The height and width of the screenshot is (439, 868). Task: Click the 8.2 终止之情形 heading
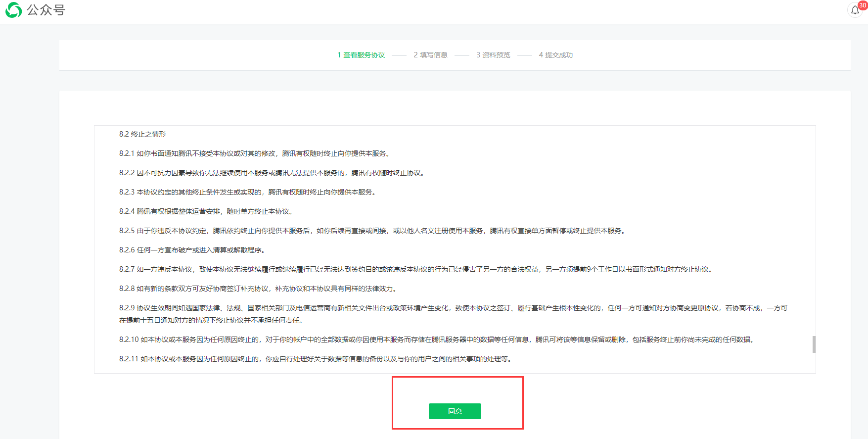tap(142, 134)
